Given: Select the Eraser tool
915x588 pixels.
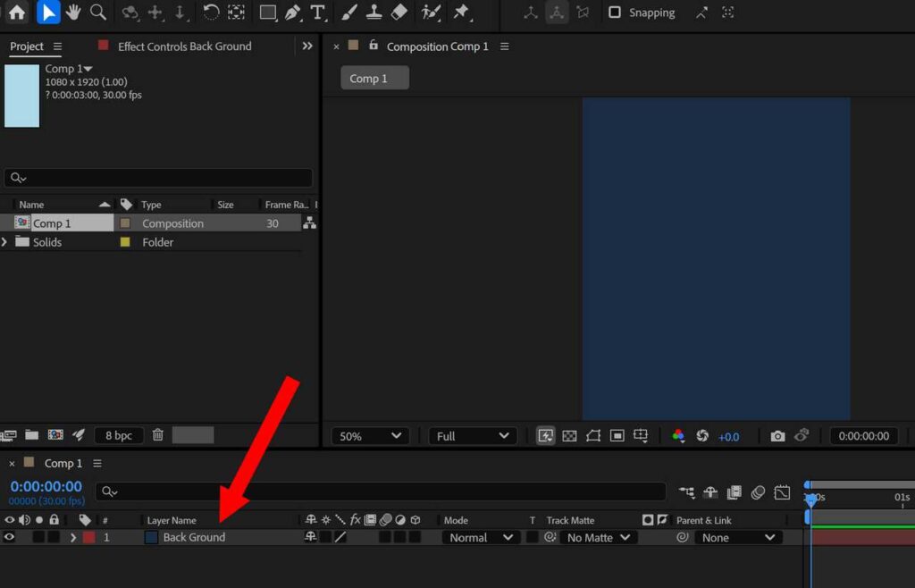Looking at the screenshot, I should [x=399, y=13].
